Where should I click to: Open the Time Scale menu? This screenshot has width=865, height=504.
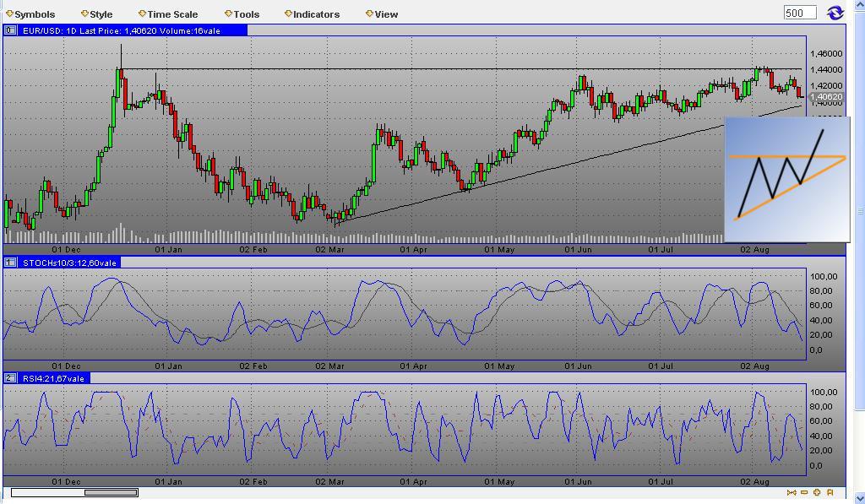click(168, 14)
